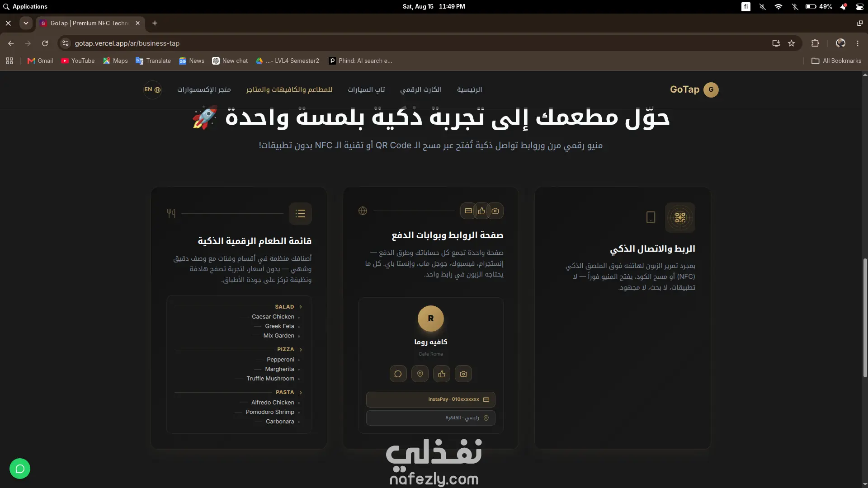Image resolution: width=868 pixels, height=488 pixels.
Task: Open the Chrome three-dot menu
Action: click(858, 43)
